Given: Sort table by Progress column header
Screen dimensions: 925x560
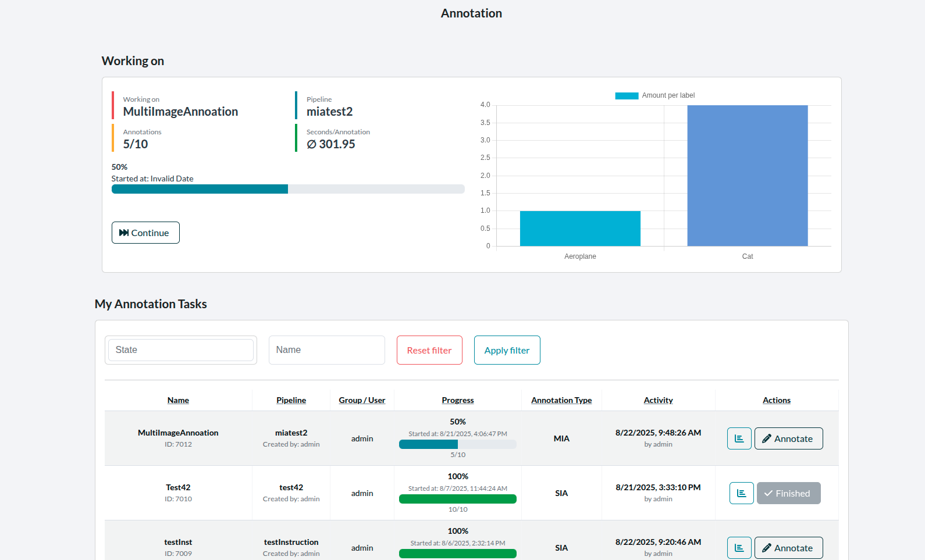Looking at the screenshot, I should tap(458, 400).
